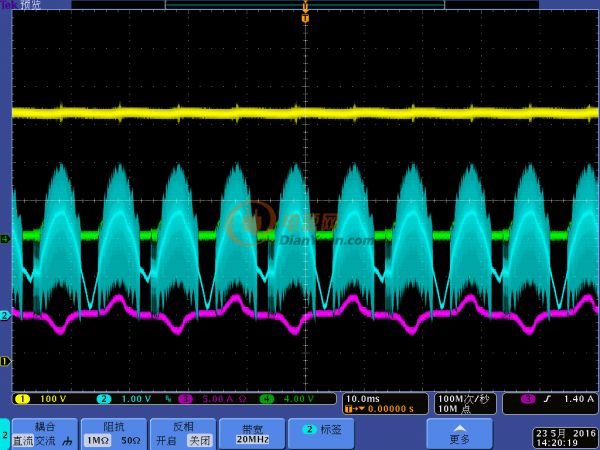Set impedance to 1MΩ
This screenshot has width=600, height=450.
(98, 441)
